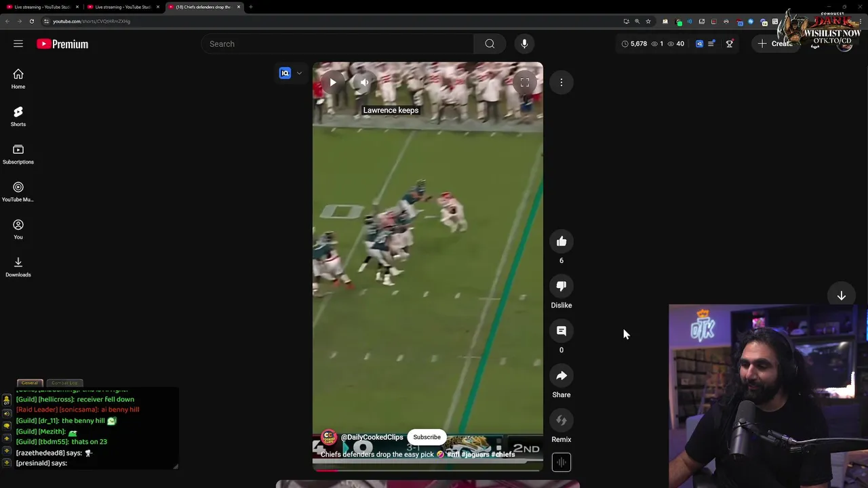
Task: Select the General chat tab
Action: pos(29,383)
